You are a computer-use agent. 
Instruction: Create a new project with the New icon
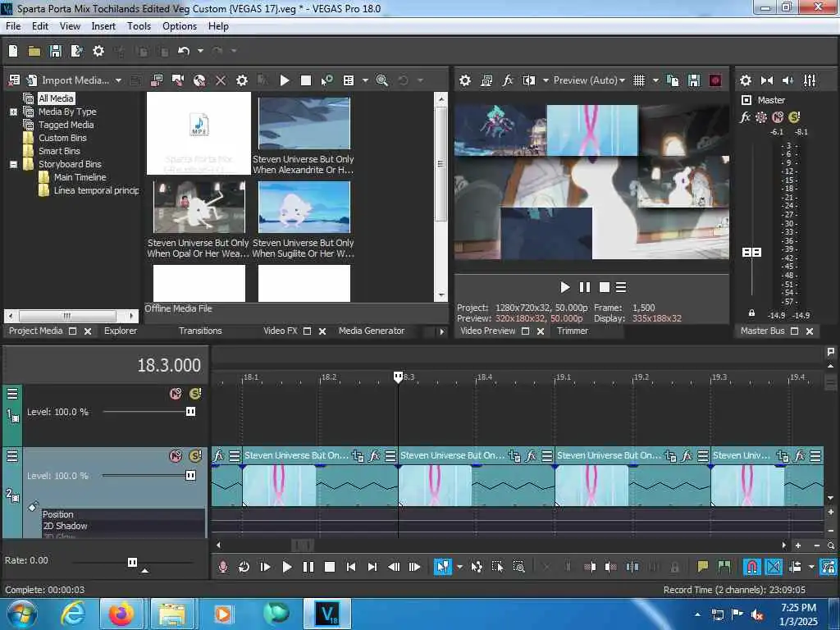click(x=13, y=51)
